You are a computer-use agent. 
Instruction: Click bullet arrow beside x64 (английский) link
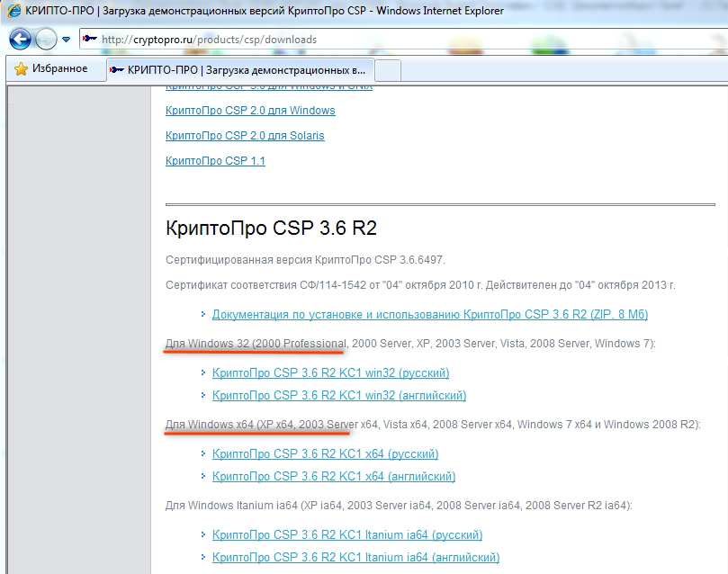(202, 476)
